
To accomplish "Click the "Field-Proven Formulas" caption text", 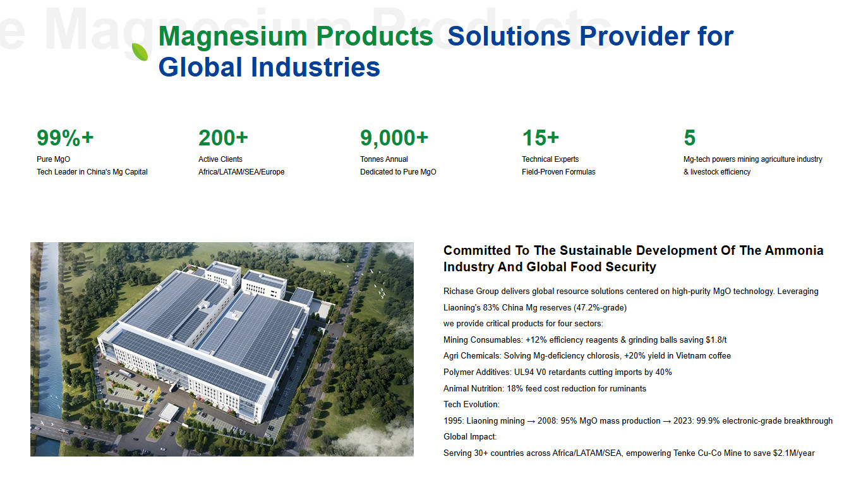I will 558,172.
